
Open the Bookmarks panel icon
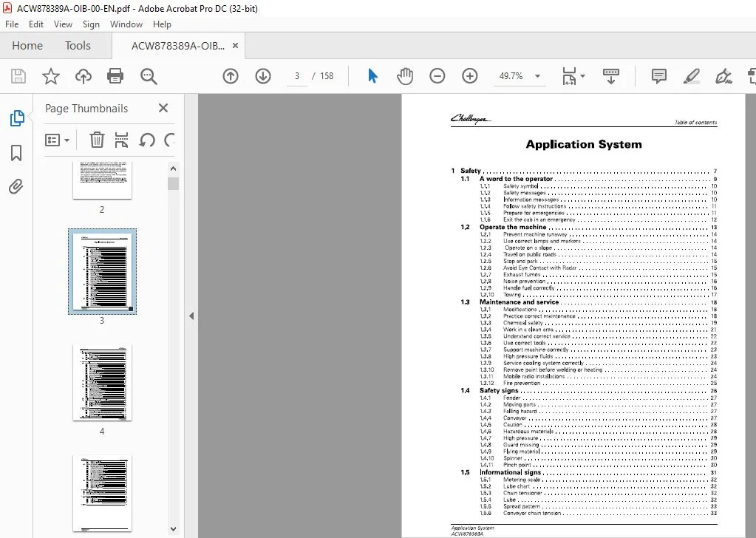click(x=16, y=153)
